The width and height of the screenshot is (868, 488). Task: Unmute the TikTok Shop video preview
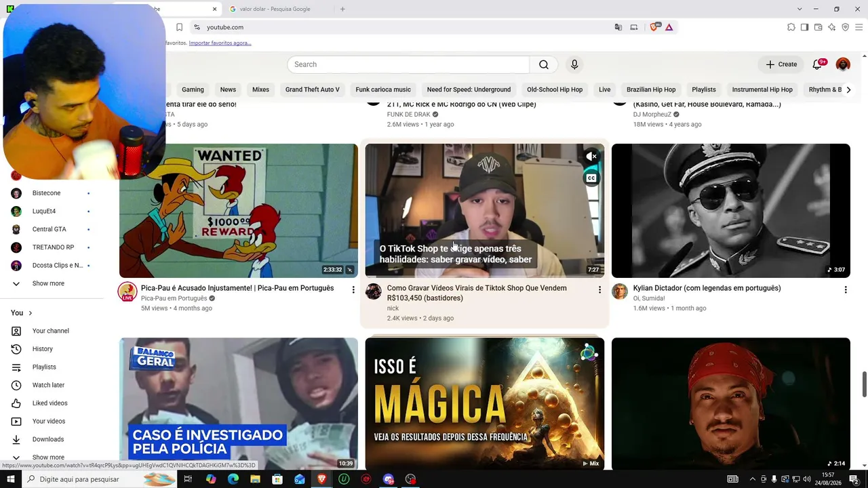pos(591,157)
